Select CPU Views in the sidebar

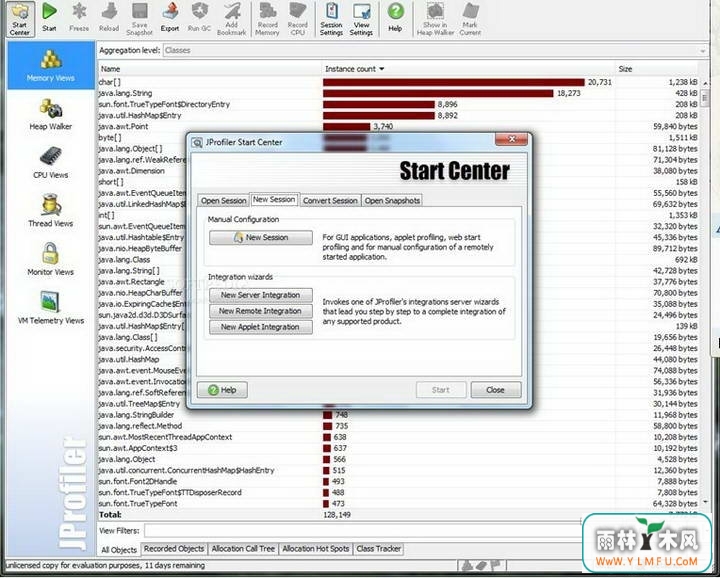pos(51,163)
